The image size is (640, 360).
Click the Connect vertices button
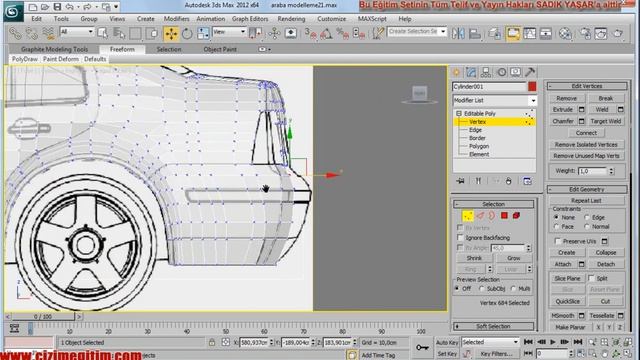(586, 133)
